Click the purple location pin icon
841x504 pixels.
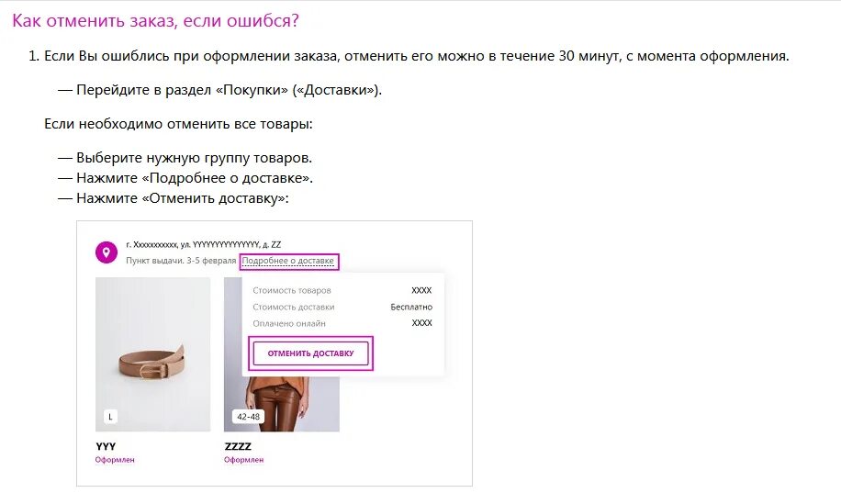tap(107, 252)
